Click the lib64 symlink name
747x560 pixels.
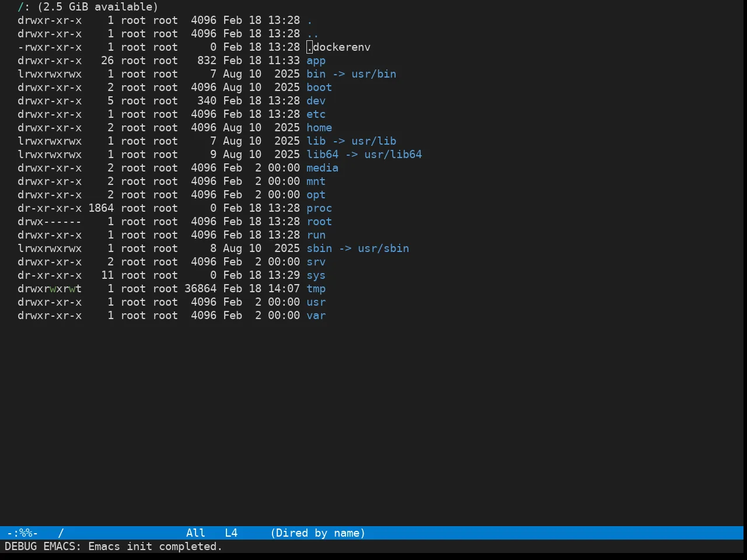coord(322,155)
